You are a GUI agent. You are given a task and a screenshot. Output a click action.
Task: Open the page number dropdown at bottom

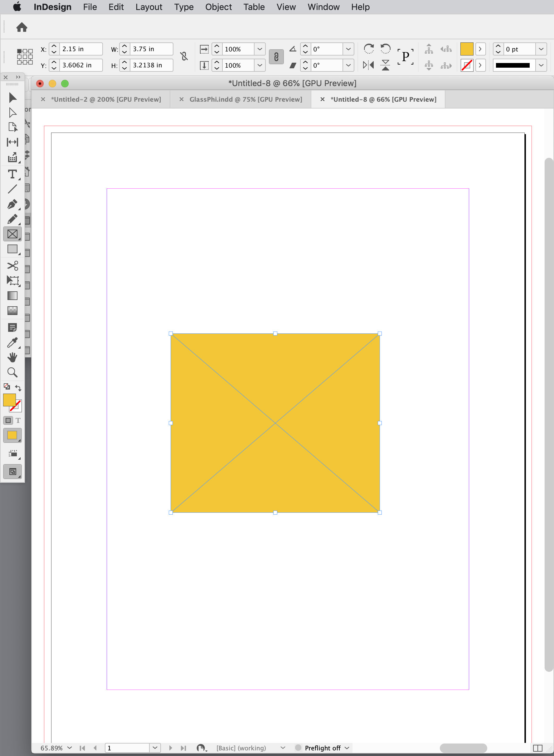155,748
